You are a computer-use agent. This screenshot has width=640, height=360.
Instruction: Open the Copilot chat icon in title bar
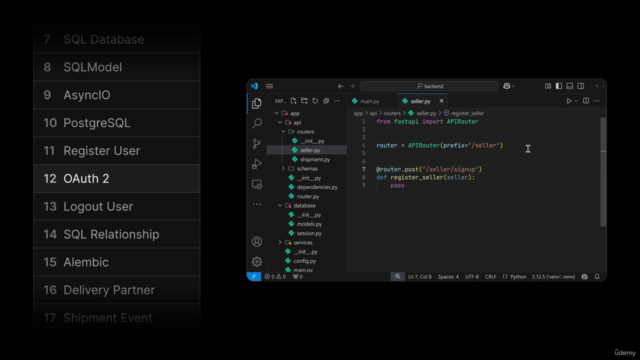[507, 86]
